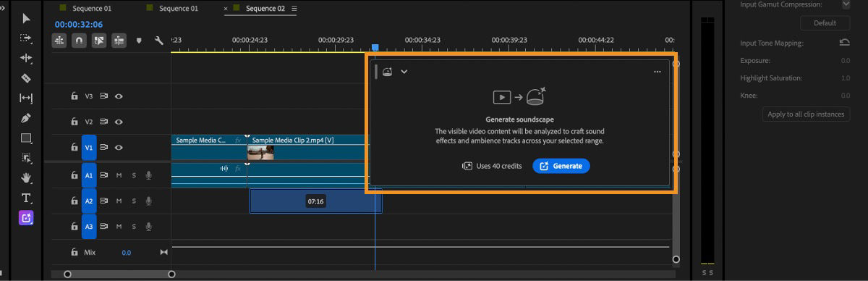Hide the V1 track with the eye icon
This screenshot has height=281, width=868.
coord(119,148)
